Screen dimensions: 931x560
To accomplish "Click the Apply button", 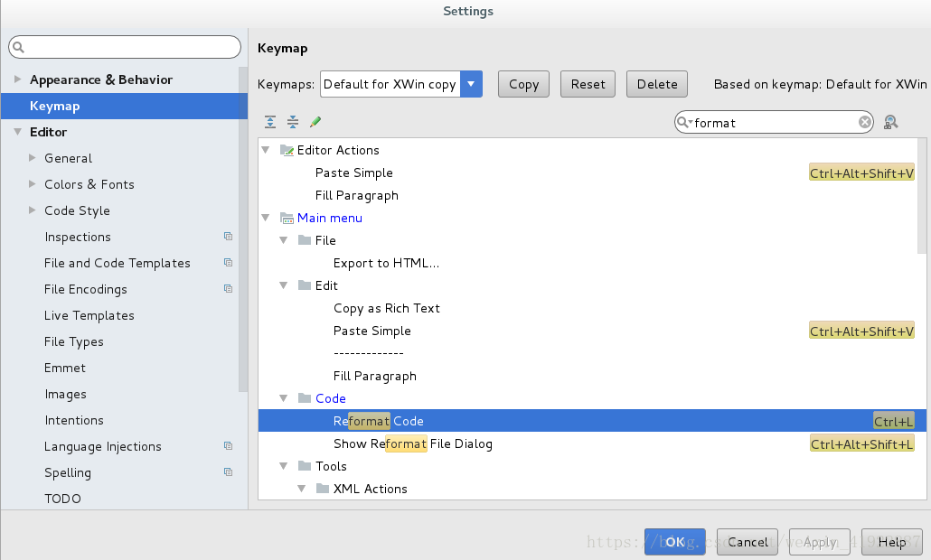I will click(820, 542).
